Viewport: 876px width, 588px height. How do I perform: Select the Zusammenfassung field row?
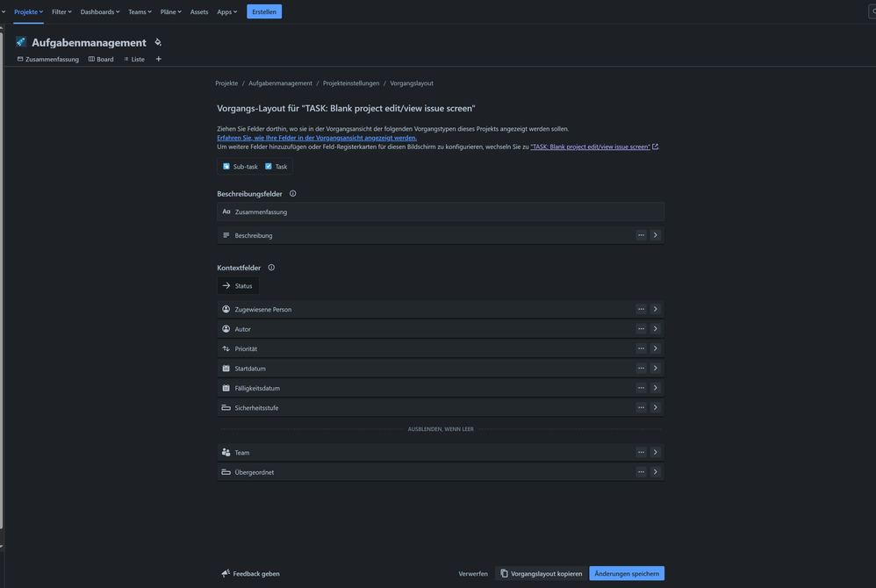coord(441,212)
